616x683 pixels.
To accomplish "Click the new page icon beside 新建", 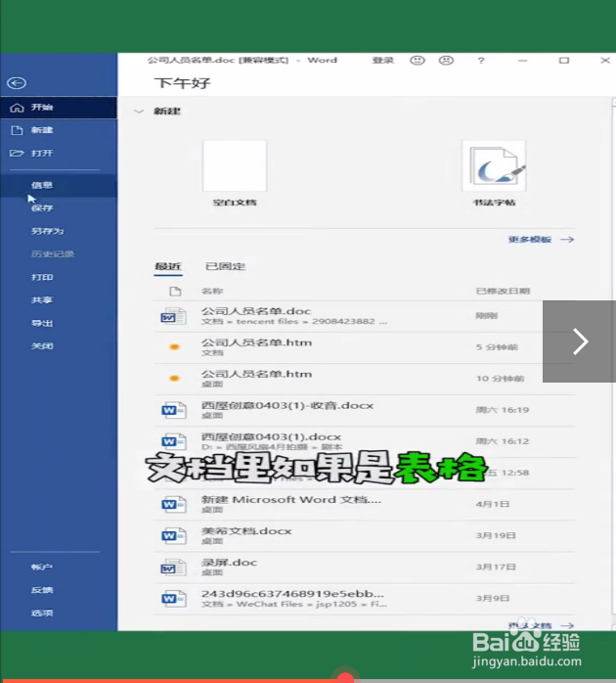I will pyautogui.click(x=17, y=130).
